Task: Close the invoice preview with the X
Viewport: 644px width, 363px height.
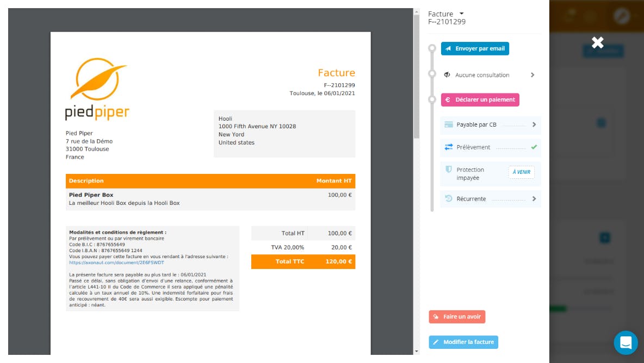Action: point(597,42)
